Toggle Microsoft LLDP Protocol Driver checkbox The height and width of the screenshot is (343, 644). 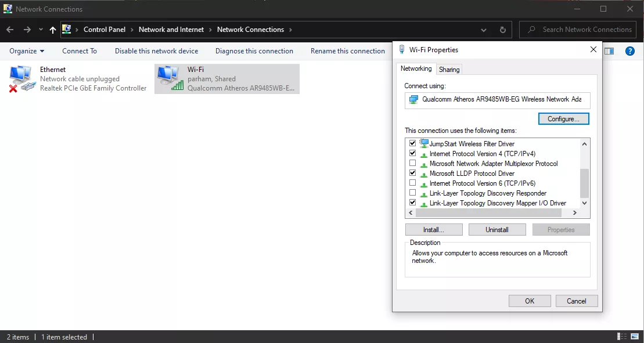tap(413, 173)
